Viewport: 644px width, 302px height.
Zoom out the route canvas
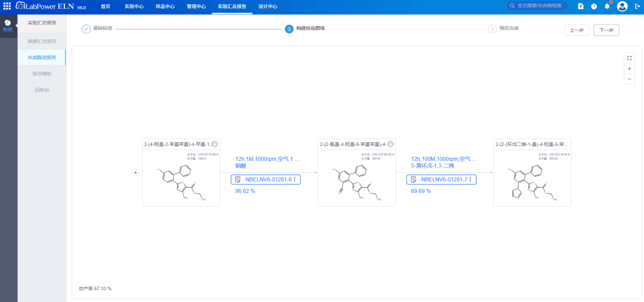click(629, 79)
